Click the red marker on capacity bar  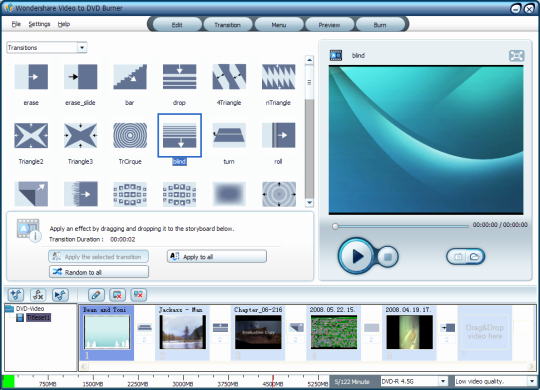(273, 381)
